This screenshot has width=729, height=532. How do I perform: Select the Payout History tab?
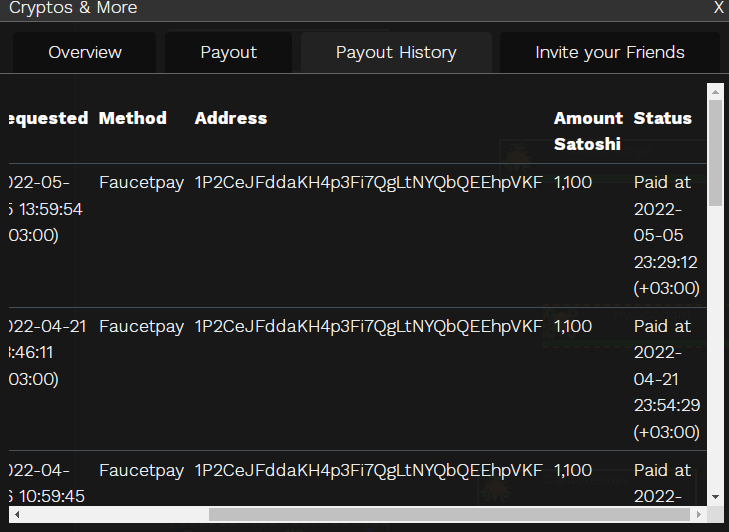point(396,52)
